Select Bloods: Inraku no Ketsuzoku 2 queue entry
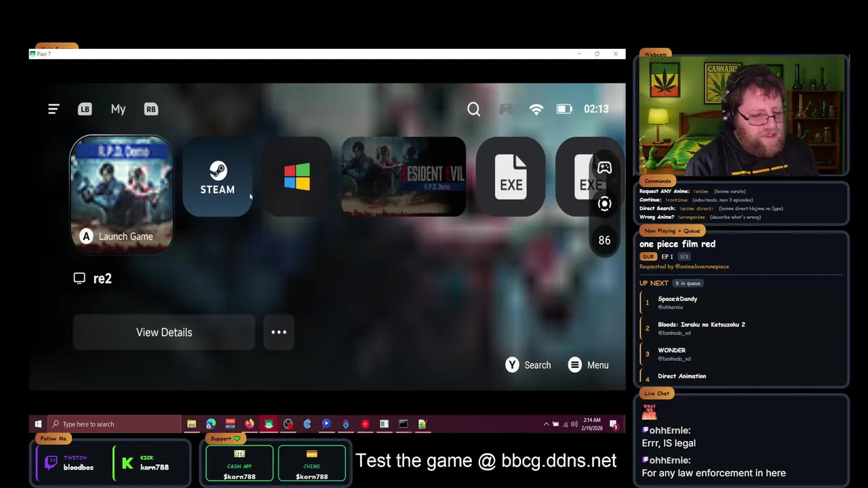The image size is (868, 488). pos(701,325)
